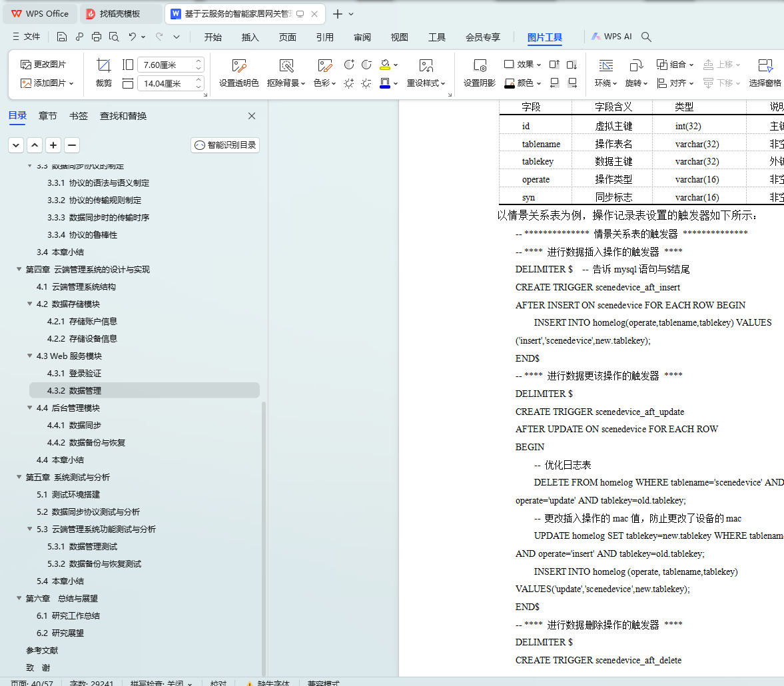
Task: Collapse the 5.3 云端管理系统功能测试与分析 node
Action: coord(29,529)
